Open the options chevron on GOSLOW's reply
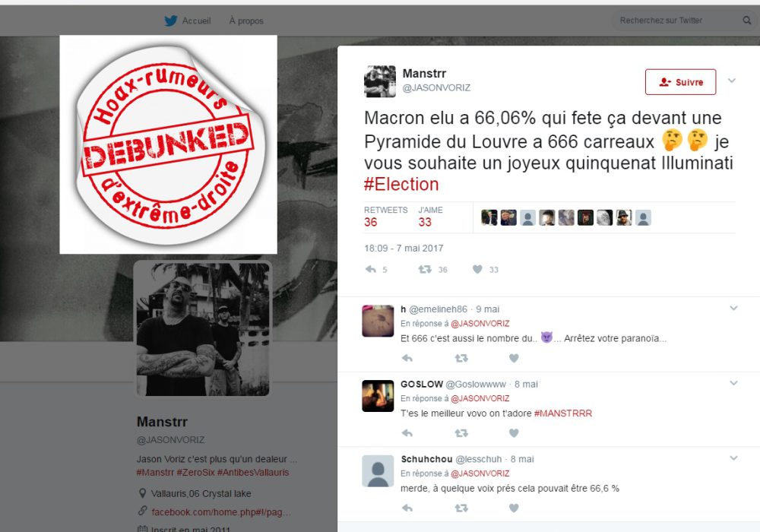The height and width of the screenshot is (532, 760). pyautogui.click(x=734, y=383)
